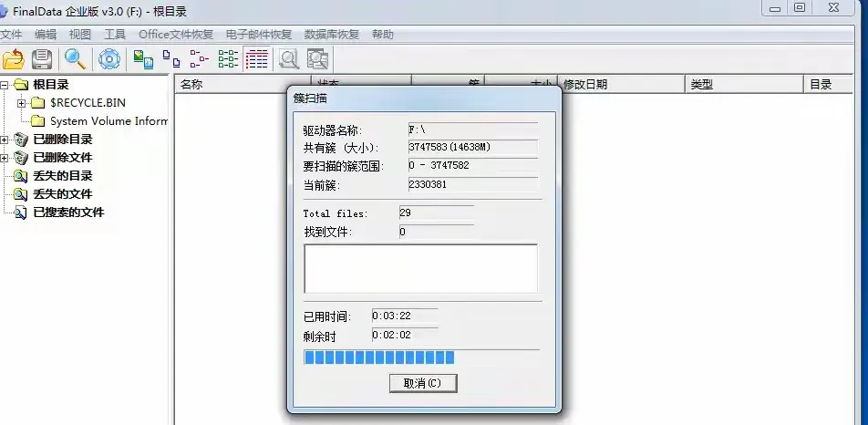This screenshot has height=425, width=868.
Task: Click the blue magnifier find icon in toolbar
Action: [76, 58]
